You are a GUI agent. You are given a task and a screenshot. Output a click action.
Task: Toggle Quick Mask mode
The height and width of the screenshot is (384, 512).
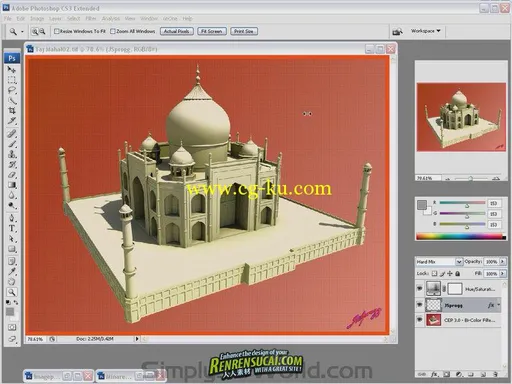pyautogui.click(x=12, y=327)
